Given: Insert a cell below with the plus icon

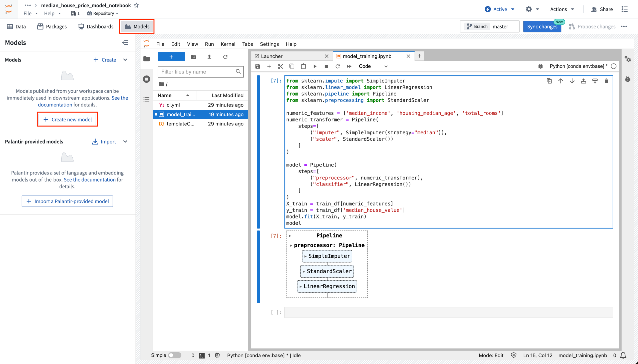Looking at the screenshot, I should click(269, 66).
